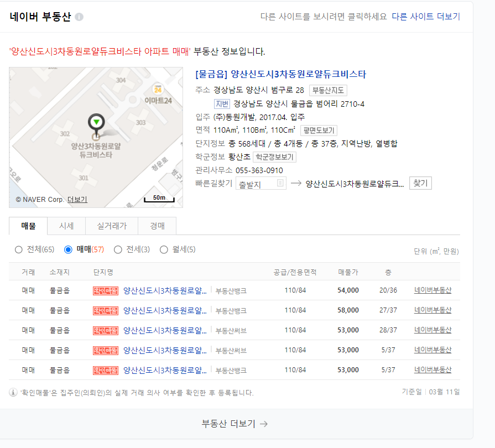Open the listing link in the 28/37 row
495x448 pixels.
click(x=165, y=331)
